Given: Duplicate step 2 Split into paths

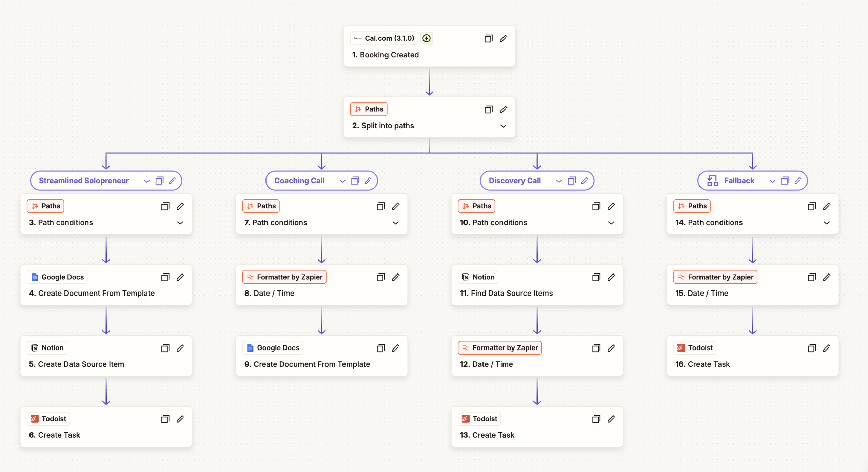Looking at the screenshot, I should tap(488, 109).
